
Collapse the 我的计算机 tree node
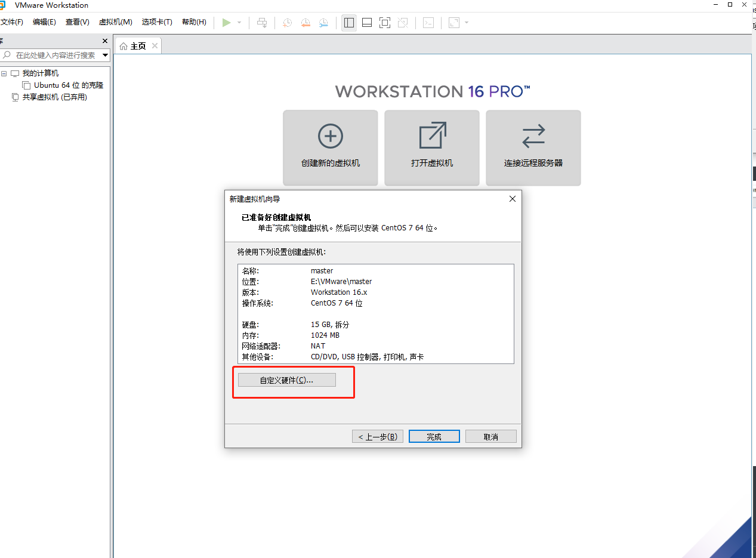click(x=4, y=73)
